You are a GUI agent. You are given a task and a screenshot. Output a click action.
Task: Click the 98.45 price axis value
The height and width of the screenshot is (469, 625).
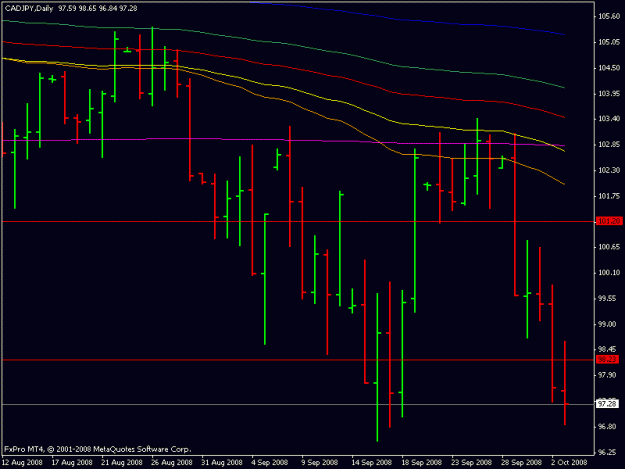click(x=609, y=349)
